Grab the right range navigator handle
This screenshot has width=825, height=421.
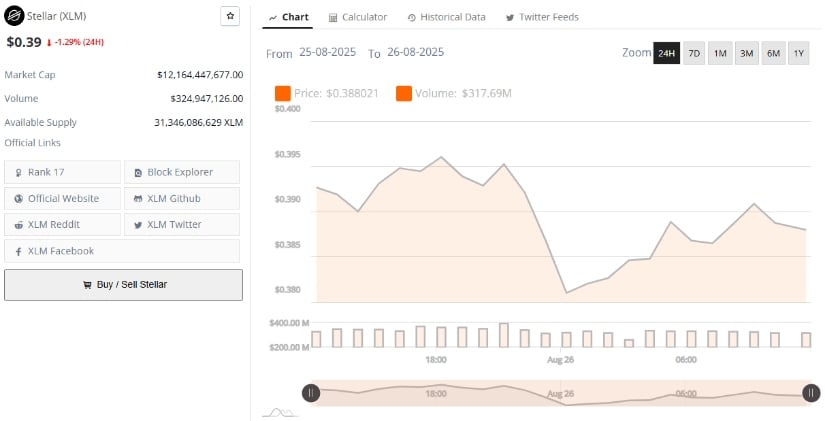[811, 393]
